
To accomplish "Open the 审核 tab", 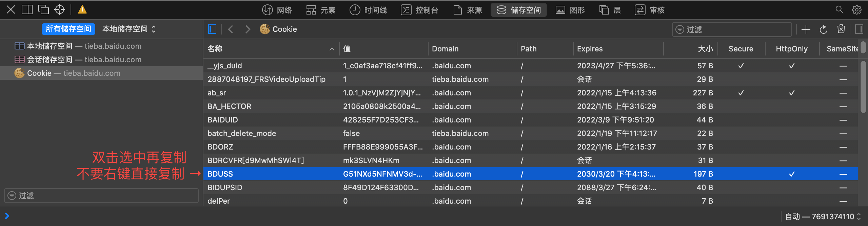I will pyautogui.click(x=650, y=10).
